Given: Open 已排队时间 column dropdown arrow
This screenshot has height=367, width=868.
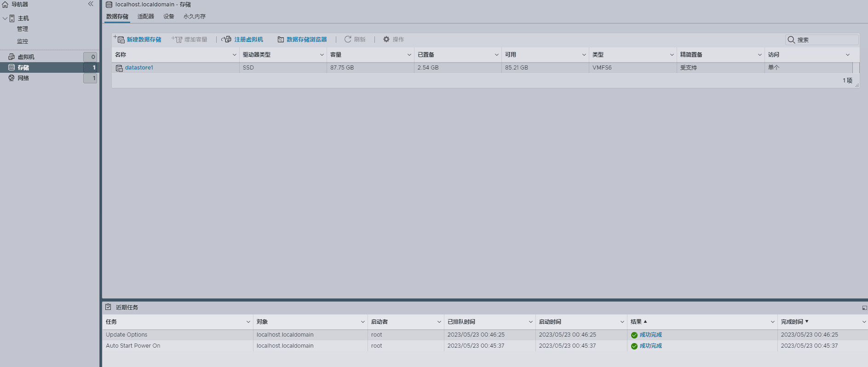Looking at the screenshot, I should click(531, 322).
